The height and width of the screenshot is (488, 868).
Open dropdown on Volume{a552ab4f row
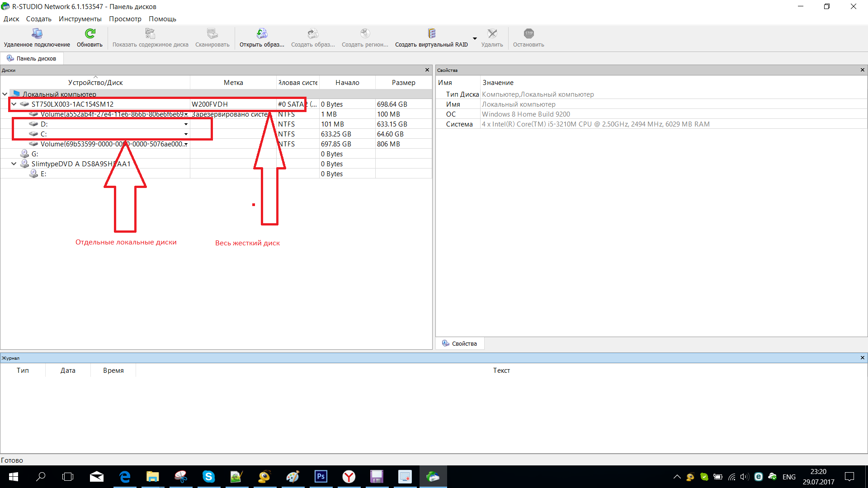click(186, 114)
